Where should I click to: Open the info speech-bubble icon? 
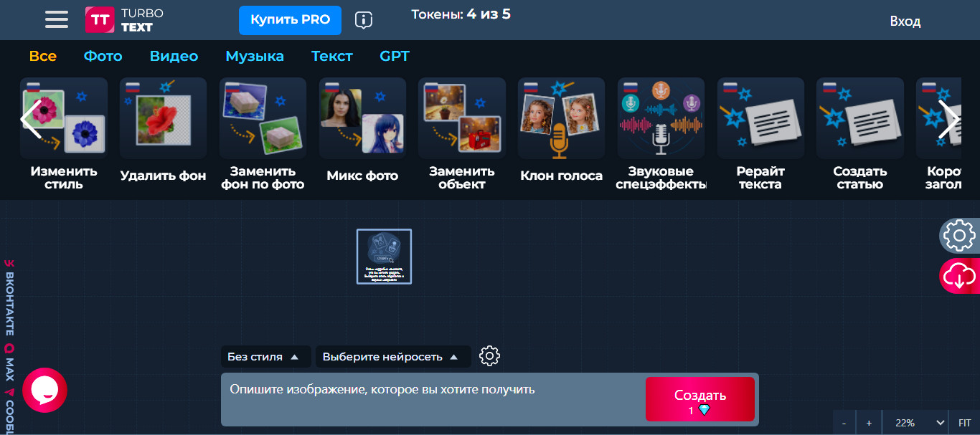pyautogui.click(x=364, y=20)
